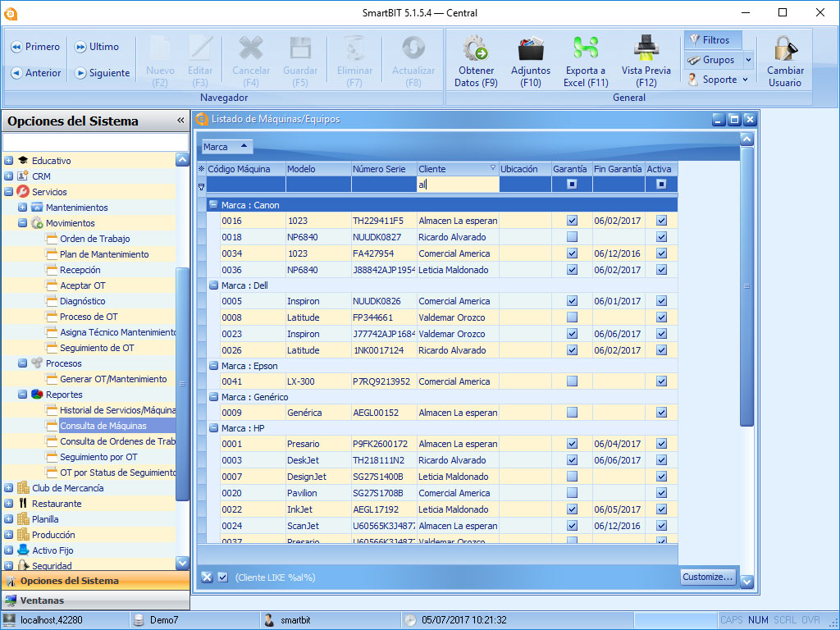Click the Anterior navigation button
The width and height of the screenshot is (840, 630).
[x=35, y=73]
